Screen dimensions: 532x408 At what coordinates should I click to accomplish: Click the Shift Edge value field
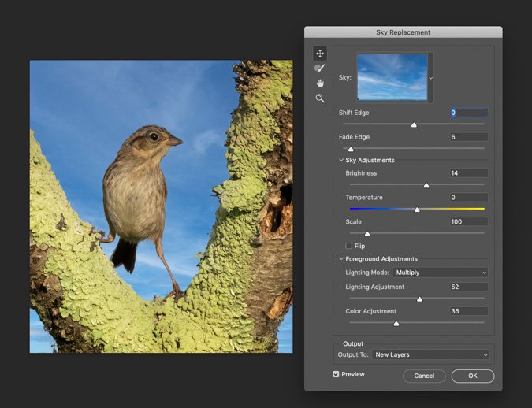pyautogui.click(x=469, y=113)
